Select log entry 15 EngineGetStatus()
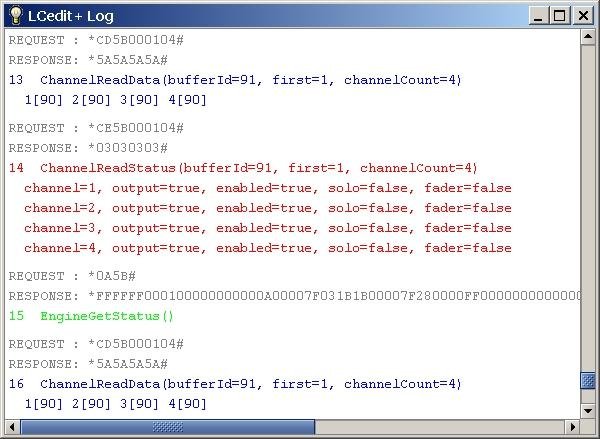Screen dimensions: 600x439 point(91,316)
